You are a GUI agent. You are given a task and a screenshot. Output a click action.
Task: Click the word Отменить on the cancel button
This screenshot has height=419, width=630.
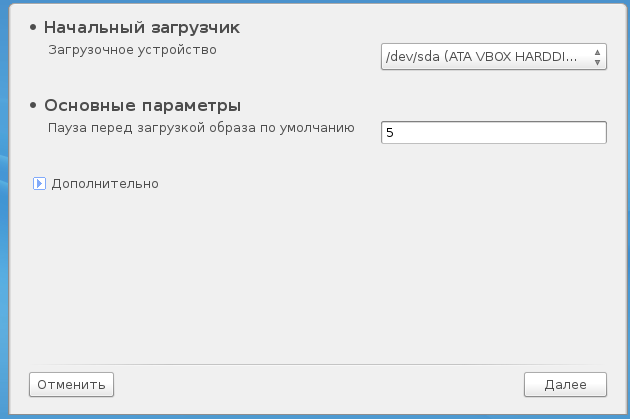[72, 383]
